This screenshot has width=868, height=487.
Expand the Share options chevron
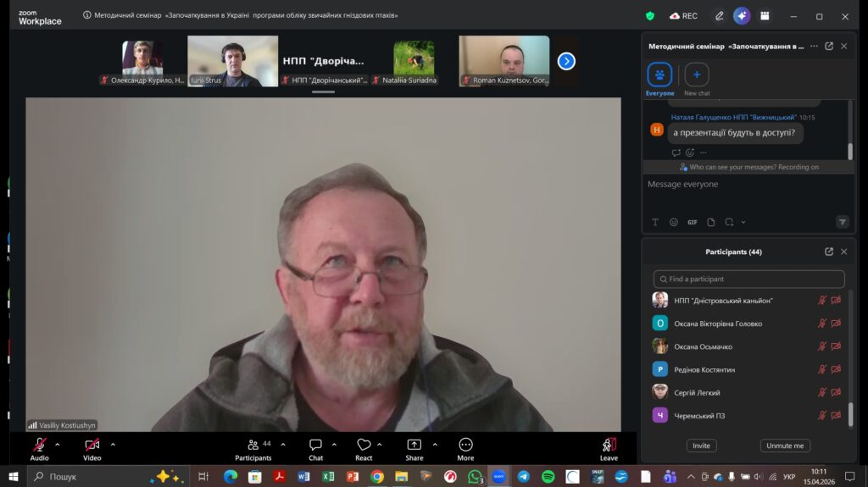[x=435, y=444]
